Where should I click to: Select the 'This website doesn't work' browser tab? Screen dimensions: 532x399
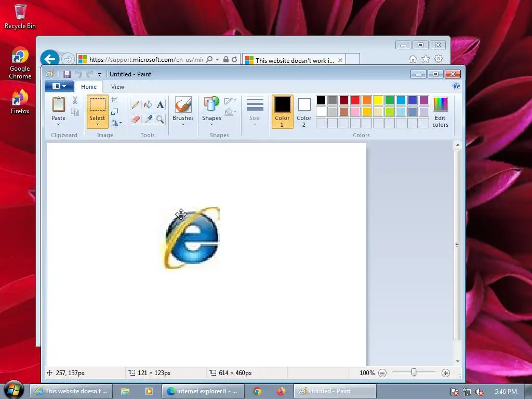coord(294,60)
